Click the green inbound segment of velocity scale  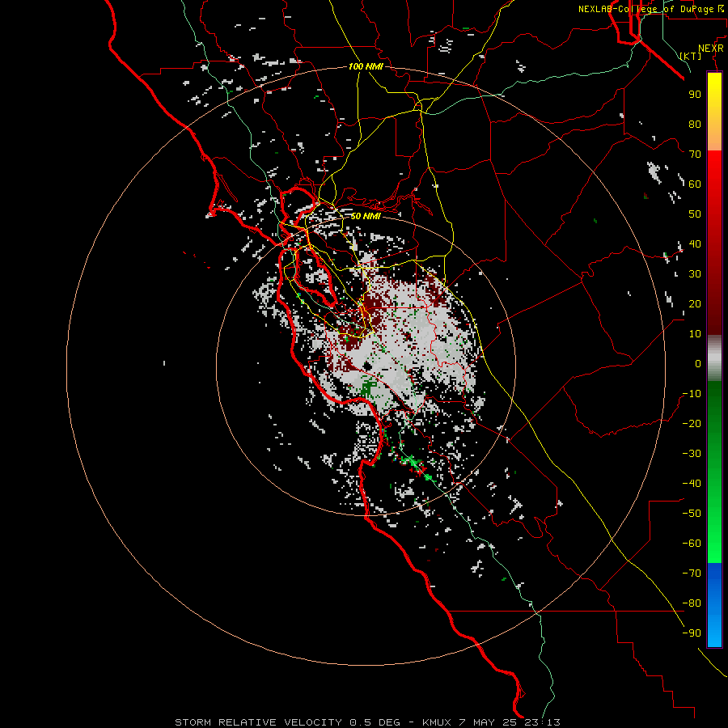(x=714, y=472)
